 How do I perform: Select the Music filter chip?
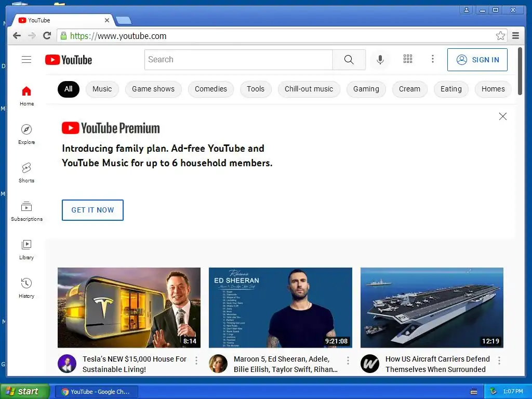(102, 89)
